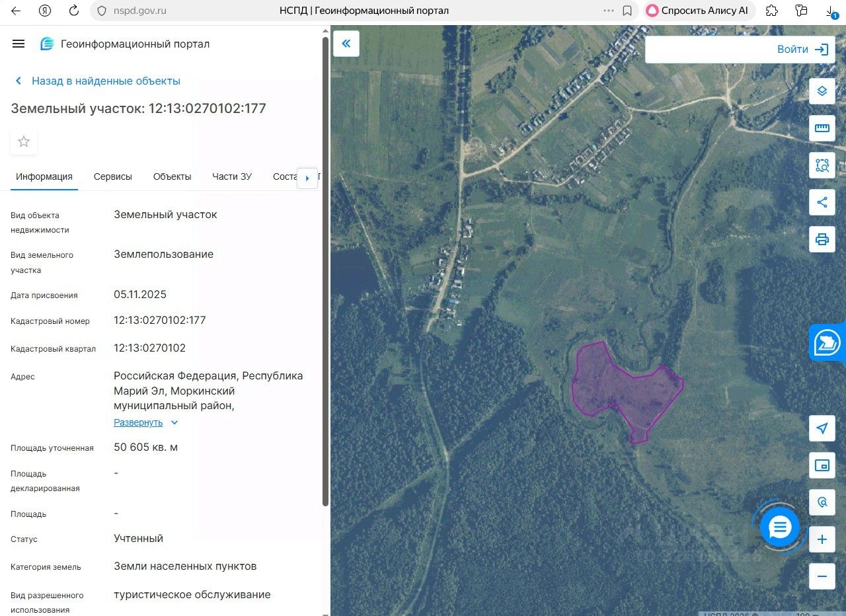Activate the area selection search tool
The width and height of the screenshot is (846, 616).
click(x=822, y=165)
